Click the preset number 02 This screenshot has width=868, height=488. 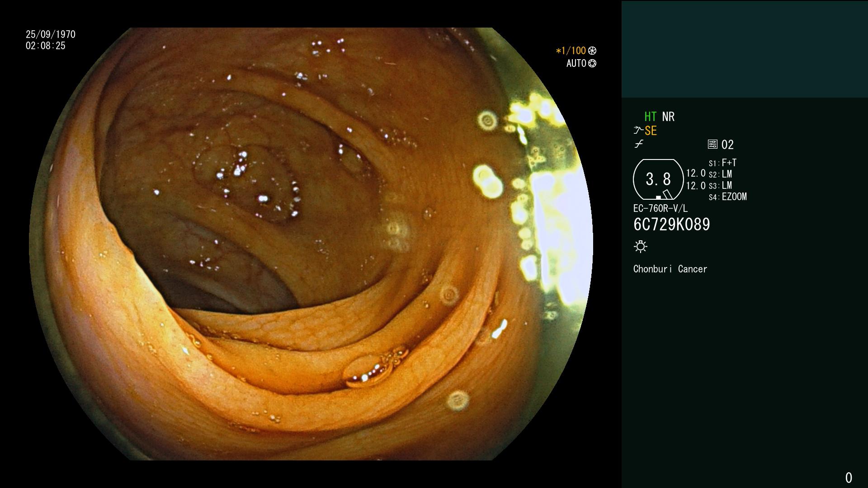(727, 145)
